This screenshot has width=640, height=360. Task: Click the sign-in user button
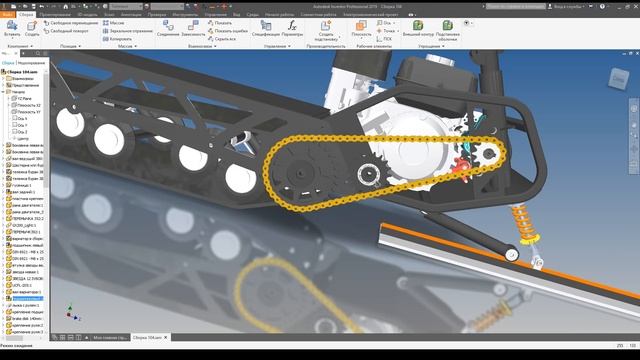click(567, 7)
